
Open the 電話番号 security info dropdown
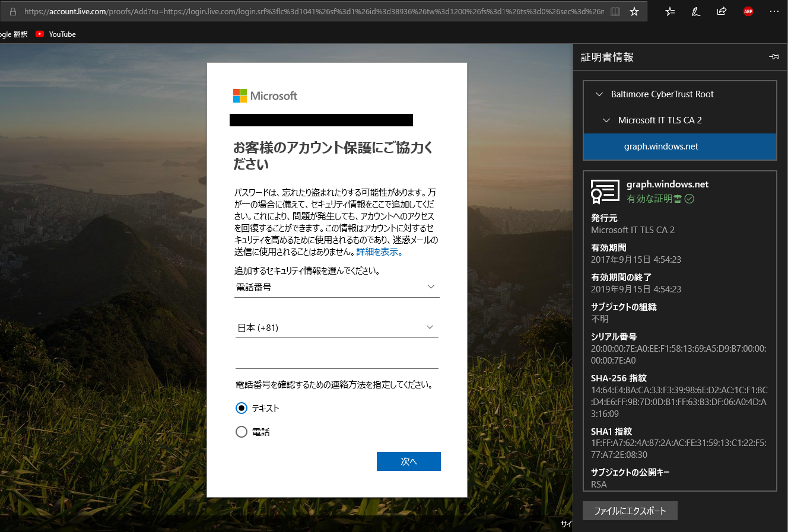pyautogui.click(x=337, y=288)
